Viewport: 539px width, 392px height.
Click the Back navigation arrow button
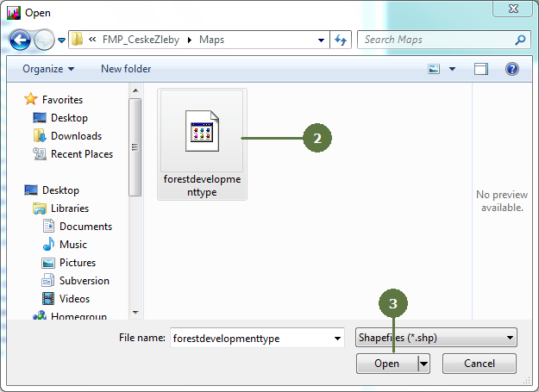point(21,40)
